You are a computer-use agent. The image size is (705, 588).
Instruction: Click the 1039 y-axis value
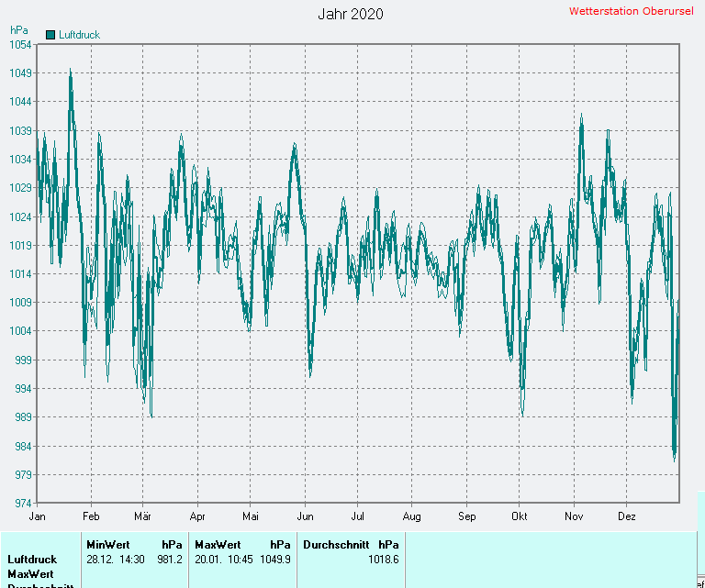click(x=21, y=130)
